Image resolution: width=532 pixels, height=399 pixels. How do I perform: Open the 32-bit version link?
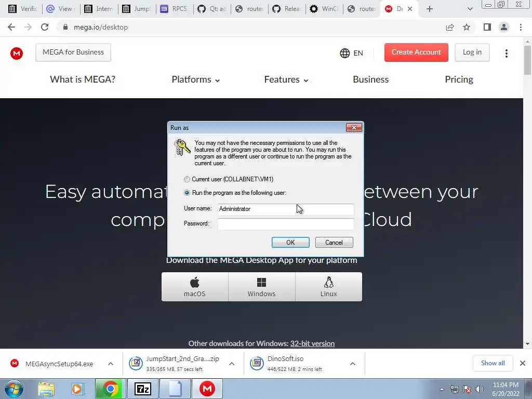click(312, 343)
